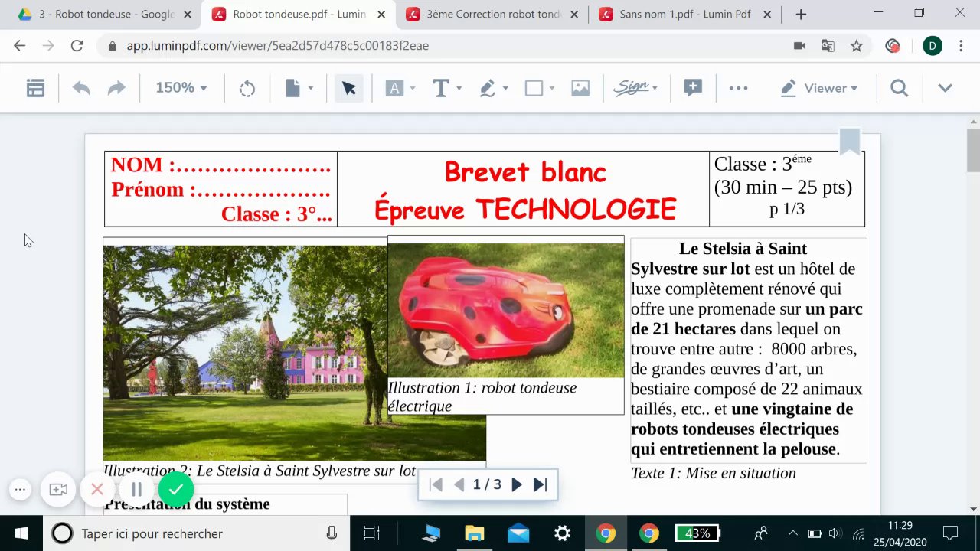The width and height of the screenshot is (980, 551).
Task: Go back to the previous web page
Action: click(x=20, y=46)
